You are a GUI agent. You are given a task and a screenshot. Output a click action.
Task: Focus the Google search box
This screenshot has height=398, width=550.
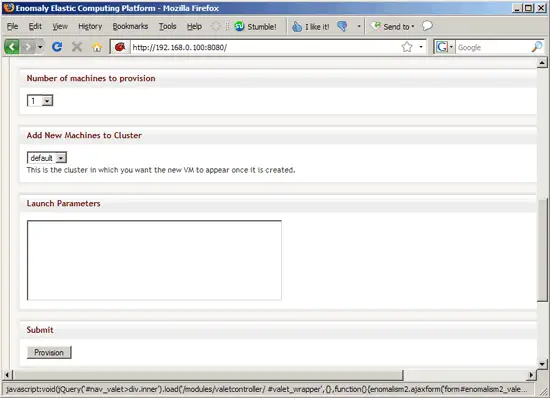coord(493,47)
